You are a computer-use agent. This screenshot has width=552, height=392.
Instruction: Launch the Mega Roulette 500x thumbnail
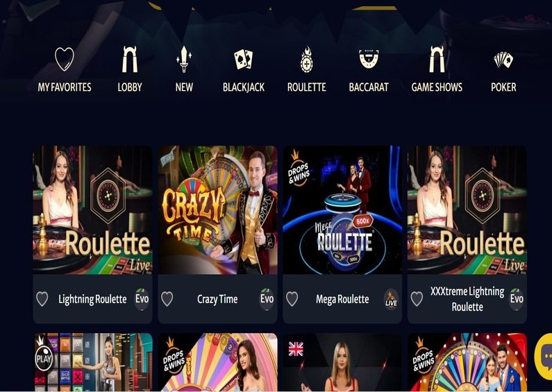point(342,210)
